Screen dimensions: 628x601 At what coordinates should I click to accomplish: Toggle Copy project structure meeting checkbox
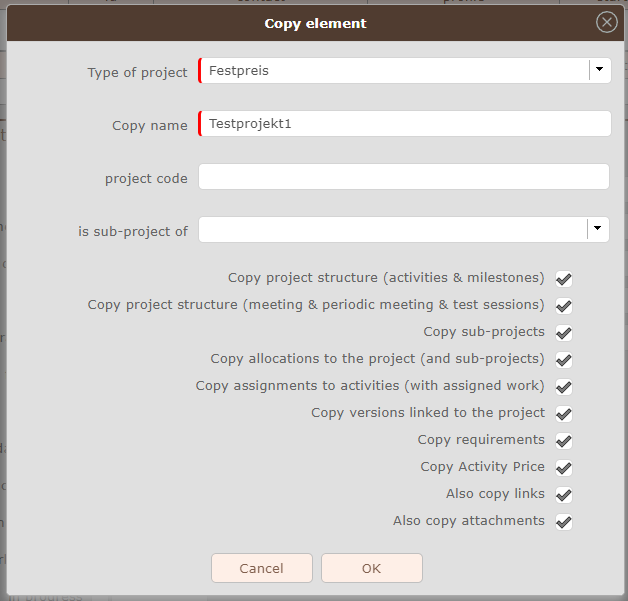tap(564, 306)
